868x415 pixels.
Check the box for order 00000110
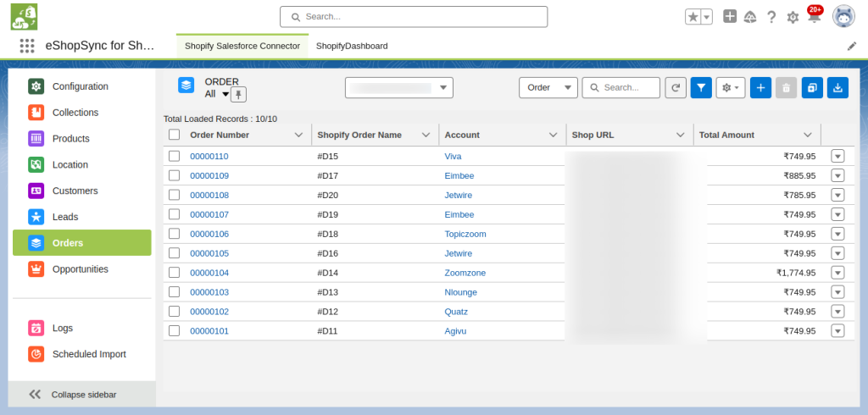(175, 156)
